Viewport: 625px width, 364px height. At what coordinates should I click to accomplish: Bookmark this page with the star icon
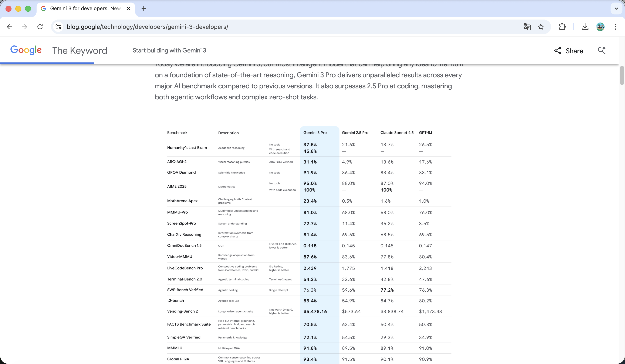[541, 27]
